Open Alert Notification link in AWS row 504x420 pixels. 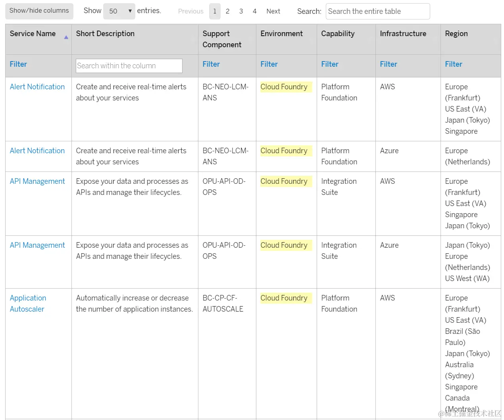point(37,87)
